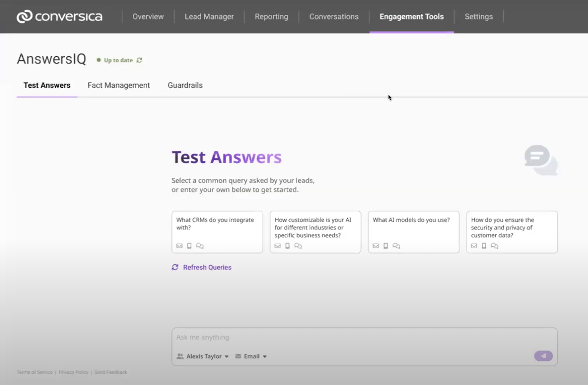588x385 pixels.
Task: Click email icon on AI models card
Action: click(376, 246)
